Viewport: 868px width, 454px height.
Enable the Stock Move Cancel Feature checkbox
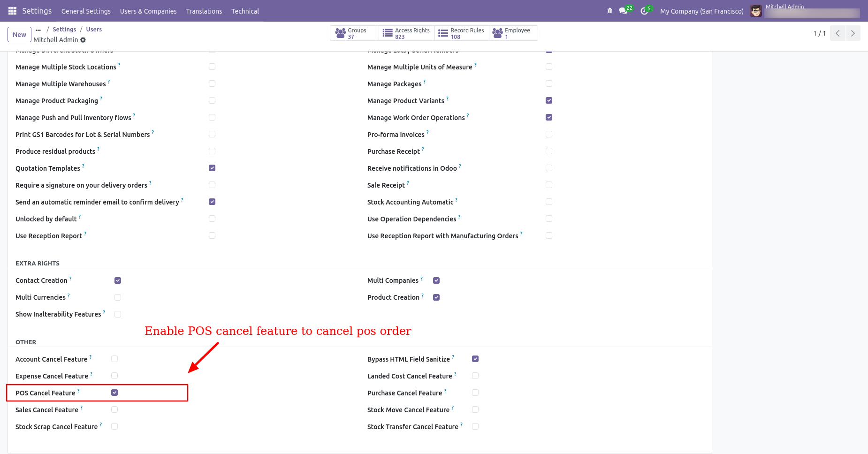coord(475,409)
